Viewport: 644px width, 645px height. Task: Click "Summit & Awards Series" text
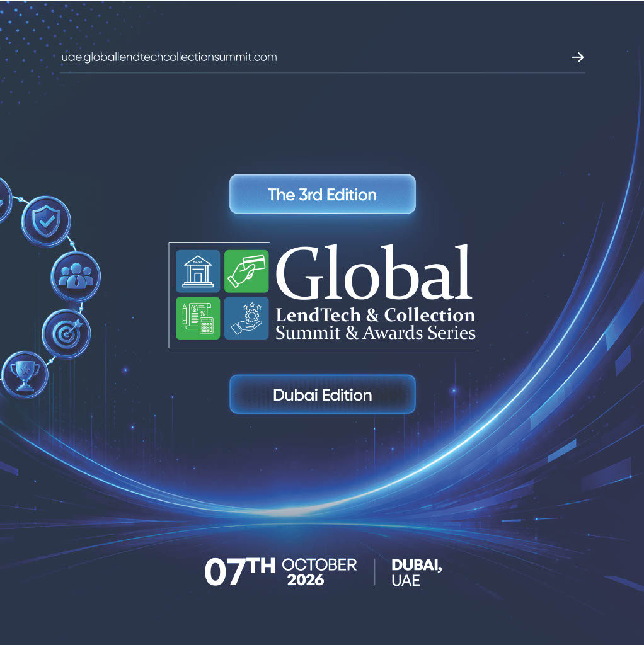[376, 333]
